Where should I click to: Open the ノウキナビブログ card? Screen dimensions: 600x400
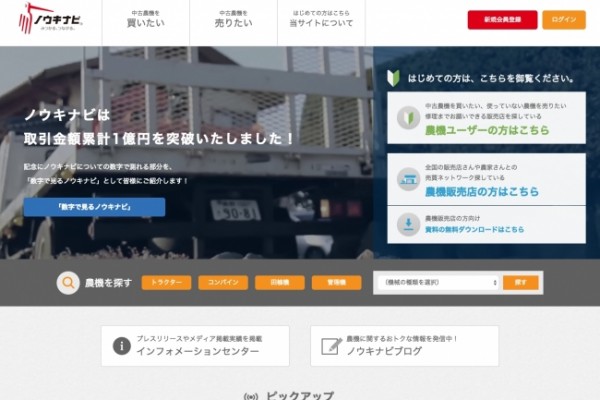pyautogui.click(x=404, y=346)
